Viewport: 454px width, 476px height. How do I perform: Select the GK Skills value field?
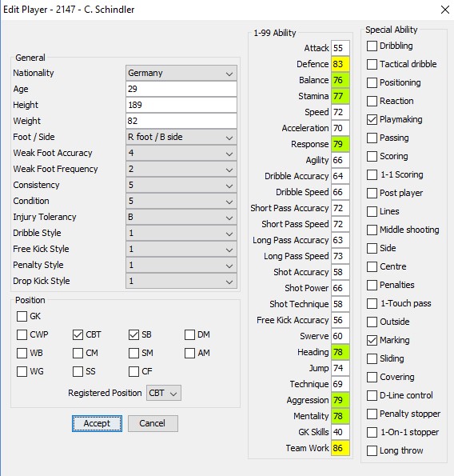[340, 432]
